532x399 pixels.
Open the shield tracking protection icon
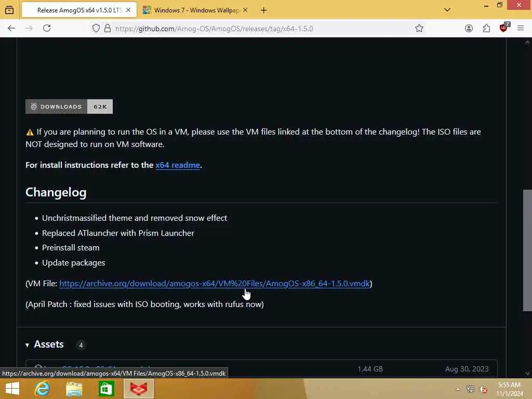click(x=96, y=28)
